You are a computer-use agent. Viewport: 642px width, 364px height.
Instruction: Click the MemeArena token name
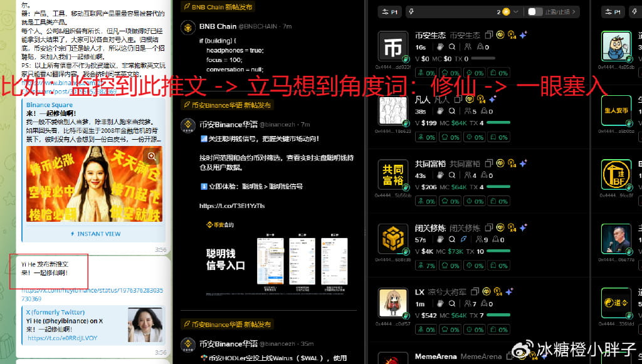(x=435, y=356)
